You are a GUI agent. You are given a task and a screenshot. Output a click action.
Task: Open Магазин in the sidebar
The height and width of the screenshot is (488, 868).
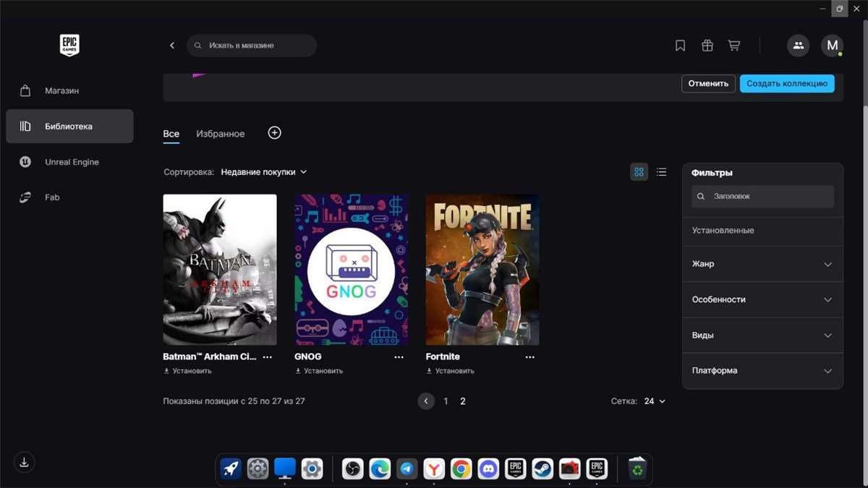click(x=69, y=91)
